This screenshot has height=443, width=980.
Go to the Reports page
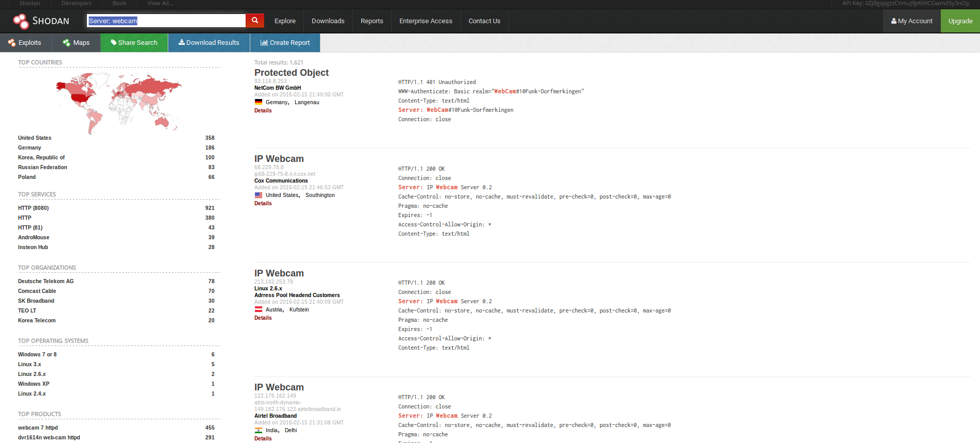tap(372, 21)
